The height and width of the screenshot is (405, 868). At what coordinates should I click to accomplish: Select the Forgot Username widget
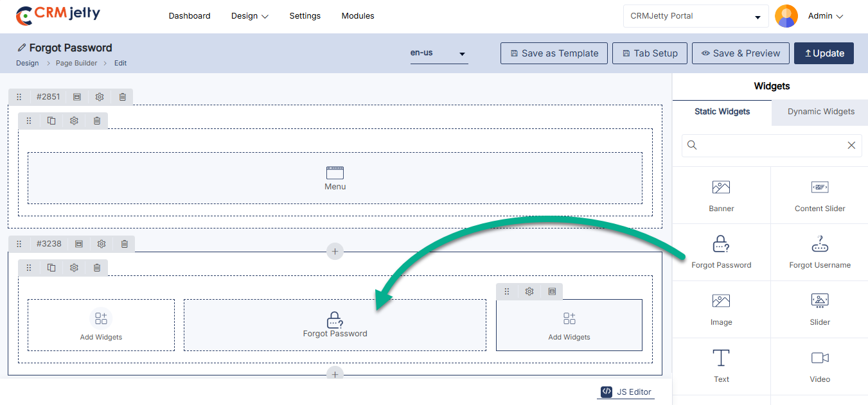[x=819, y=252]
